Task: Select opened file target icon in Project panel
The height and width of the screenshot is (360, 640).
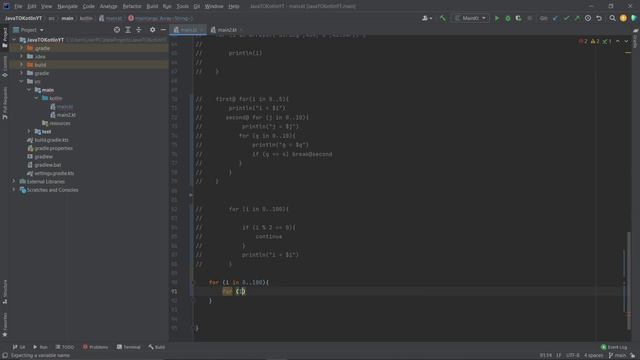Action: [x=117, y=30]
